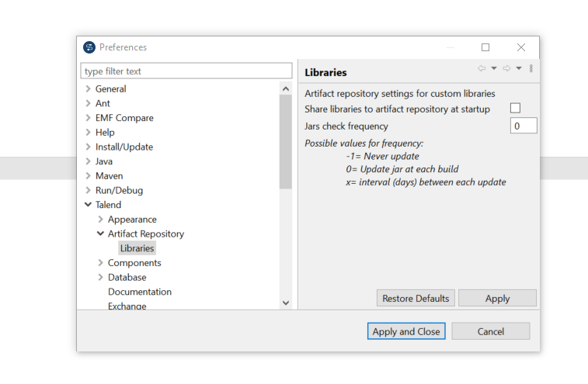
Task: Go forward using the right arrow icon
Action: point(506,68)
